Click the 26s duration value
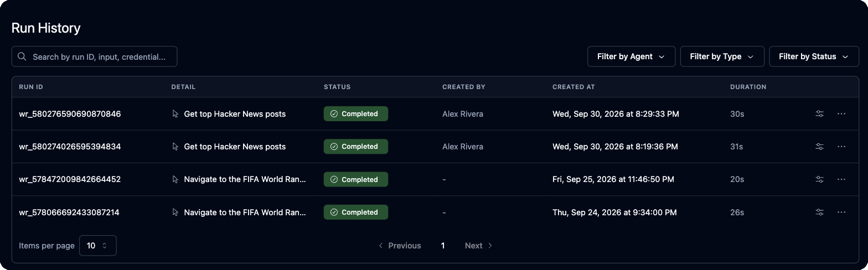The image size is (868, 270). (737, 212)
